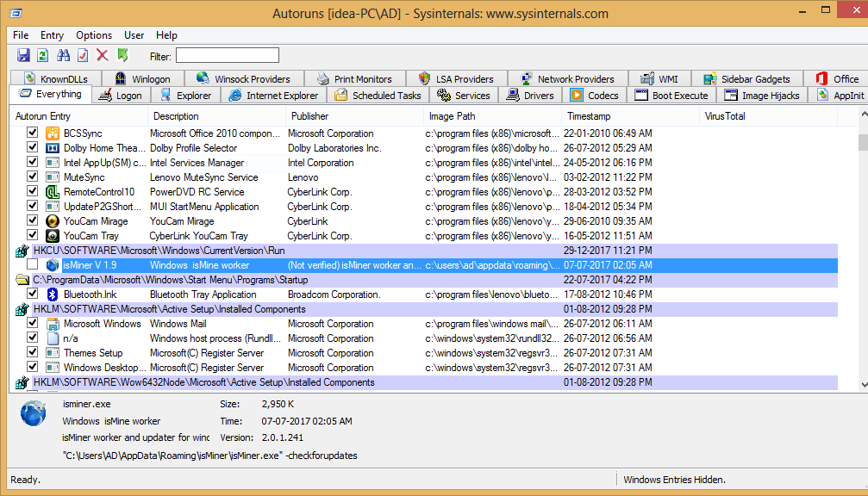
Task: Click the Autoruns title bar app icon
Action: [16, 13]
